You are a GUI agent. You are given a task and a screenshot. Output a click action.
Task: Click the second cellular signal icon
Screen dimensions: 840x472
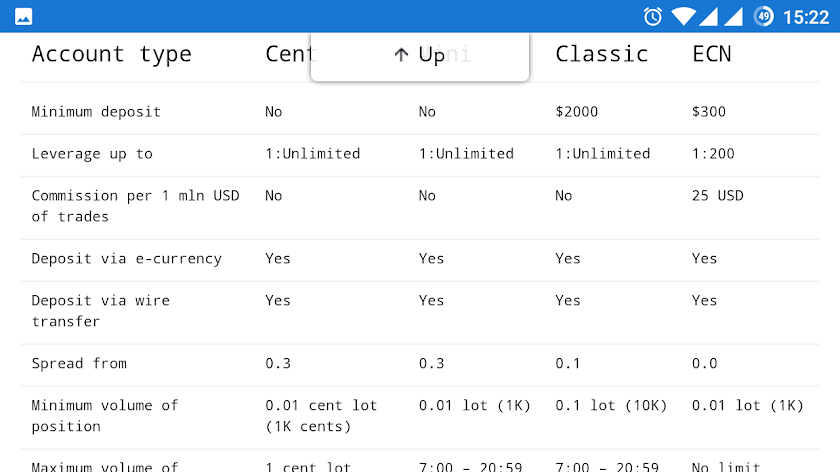pos(735,16)
